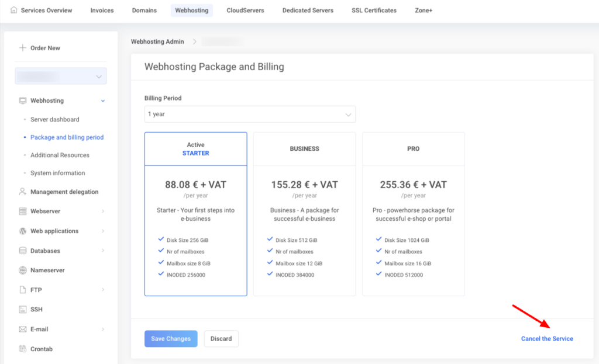Select the PRO package card
Viewport: 599px width, 364px height.
point(413,213)
